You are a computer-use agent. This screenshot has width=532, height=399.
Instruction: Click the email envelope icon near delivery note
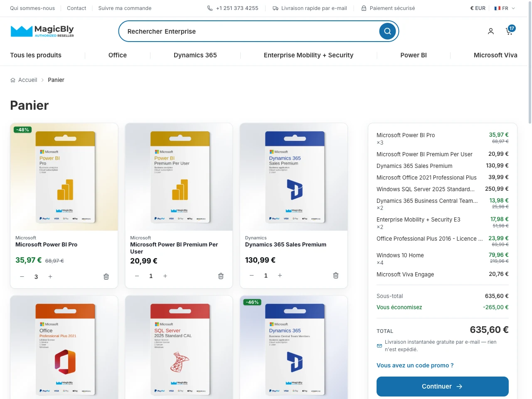click(x=379, y=346)
